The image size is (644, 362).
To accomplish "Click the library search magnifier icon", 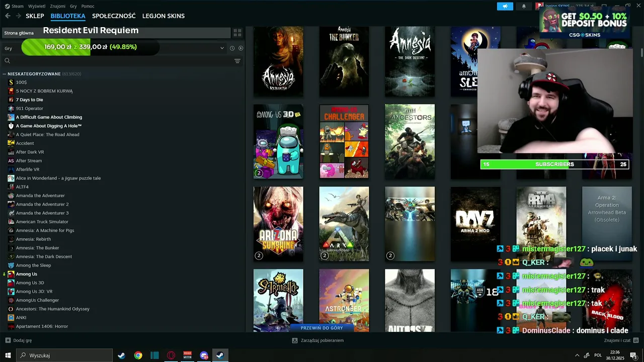I will point(7,61).
